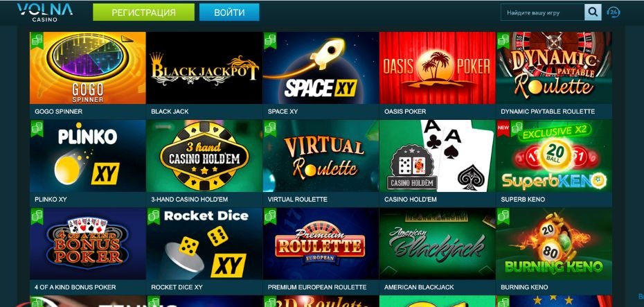Screen dimensions: 644x307
Task: Open the American Blackjack game thumbnail
Action: [438, 244]
